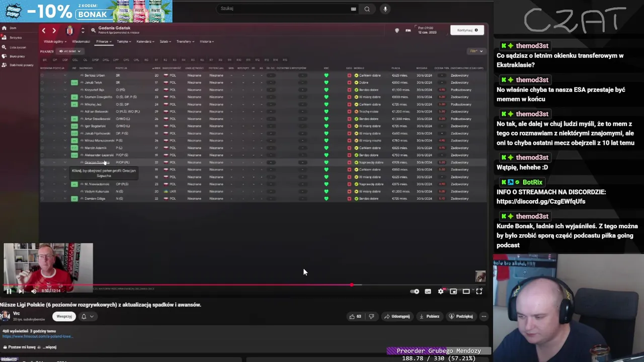
Task: Click the Podziękuj thanks button
Action: (461, 316)
